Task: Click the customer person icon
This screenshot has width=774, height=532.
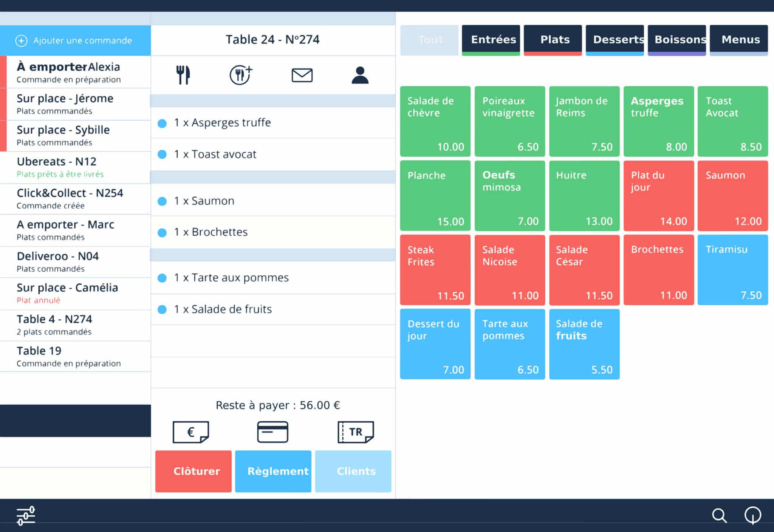Action: (x=360, y=75)
